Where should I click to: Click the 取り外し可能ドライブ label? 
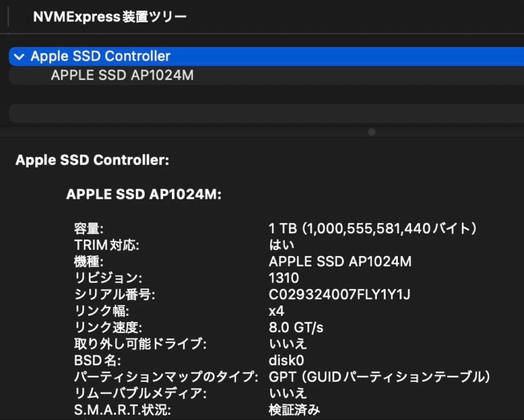[x=140, y=344]
